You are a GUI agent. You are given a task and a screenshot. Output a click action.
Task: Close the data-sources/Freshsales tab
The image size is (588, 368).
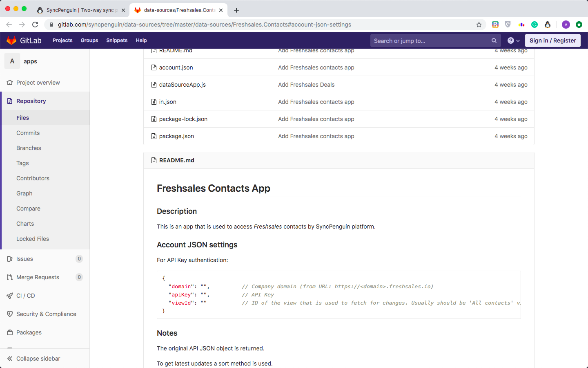pos(221,10)
